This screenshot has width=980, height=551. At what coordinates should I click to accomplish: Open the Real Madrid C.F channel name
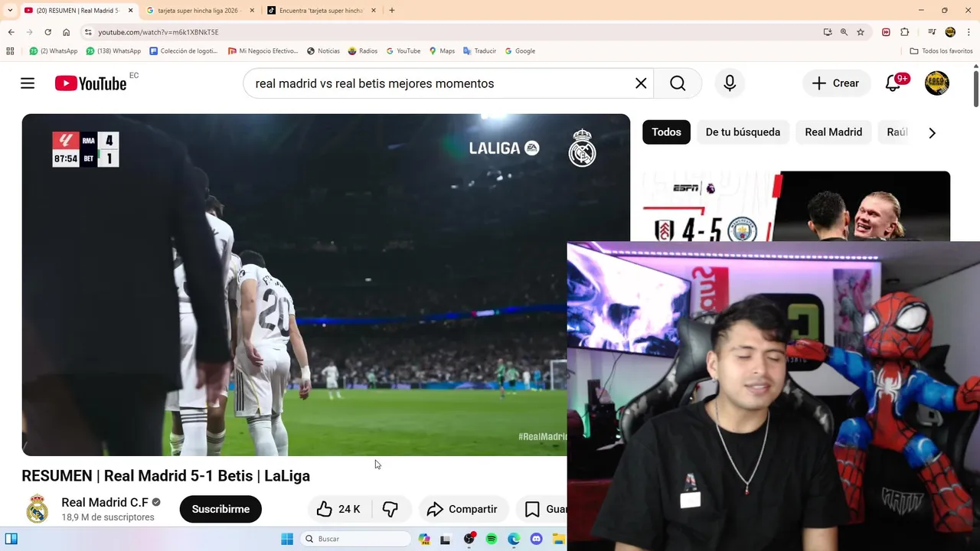click(x=105, y=502)
